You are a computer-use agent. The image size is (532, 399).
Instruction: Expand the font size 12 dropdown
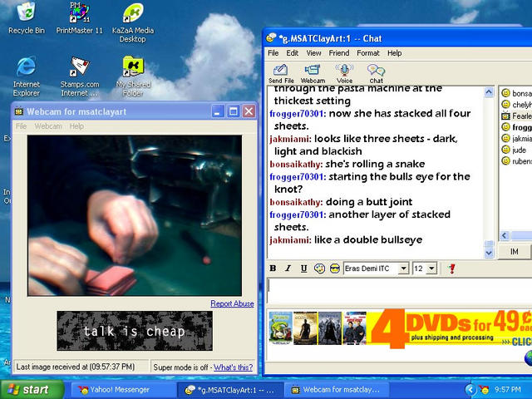[x=431, y=268]
